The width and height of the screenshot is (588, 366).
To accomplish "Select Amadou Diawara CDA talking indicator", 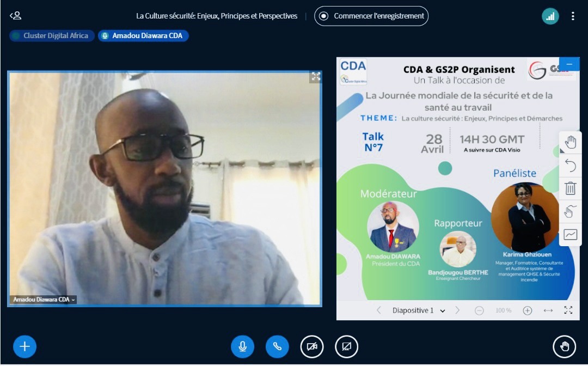I will tap(143, 35).
